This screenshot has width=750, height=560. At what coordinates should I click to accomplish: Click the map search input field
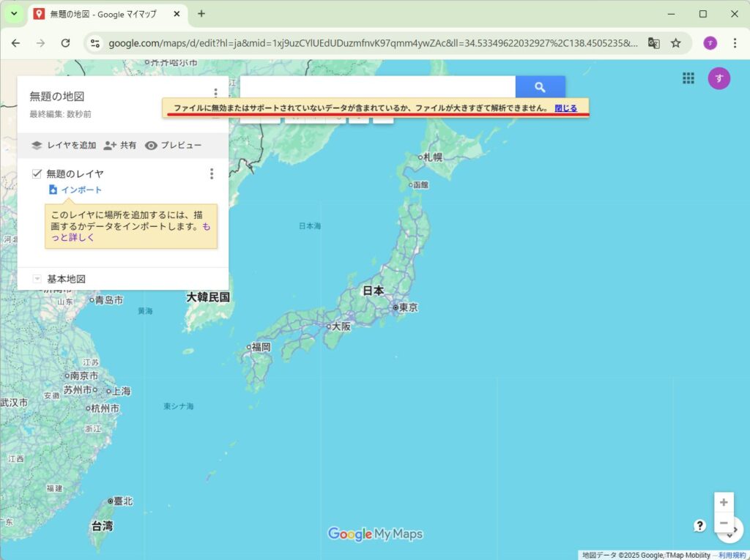377,87
